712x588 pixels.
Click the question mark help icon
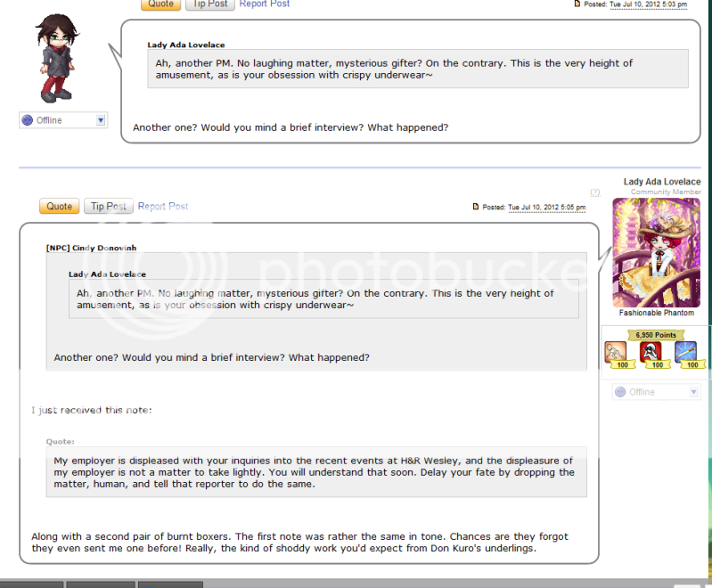coord(595,192)
